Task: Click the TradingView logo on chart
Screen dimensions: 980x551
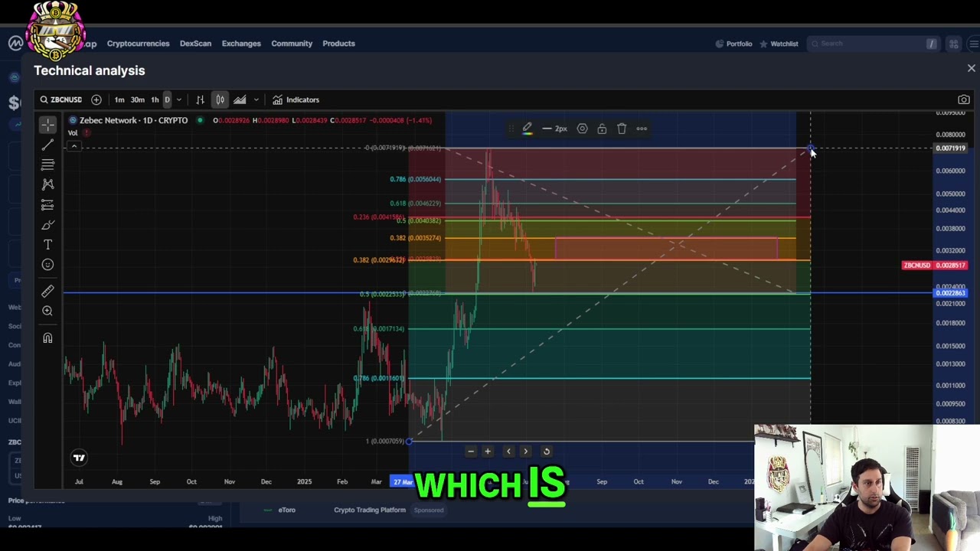Action: [79, 458]
